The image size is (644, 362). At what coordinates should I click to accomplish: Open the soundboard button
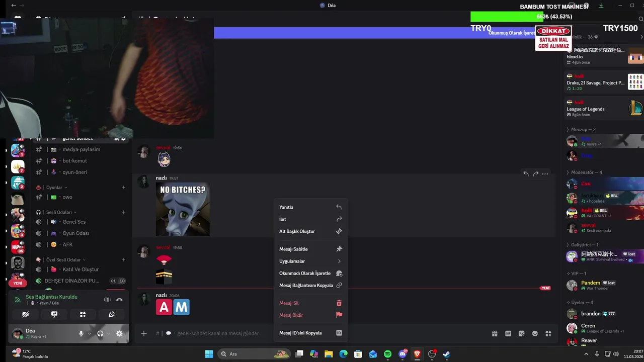pyautogui.click(x=112, y=314)
